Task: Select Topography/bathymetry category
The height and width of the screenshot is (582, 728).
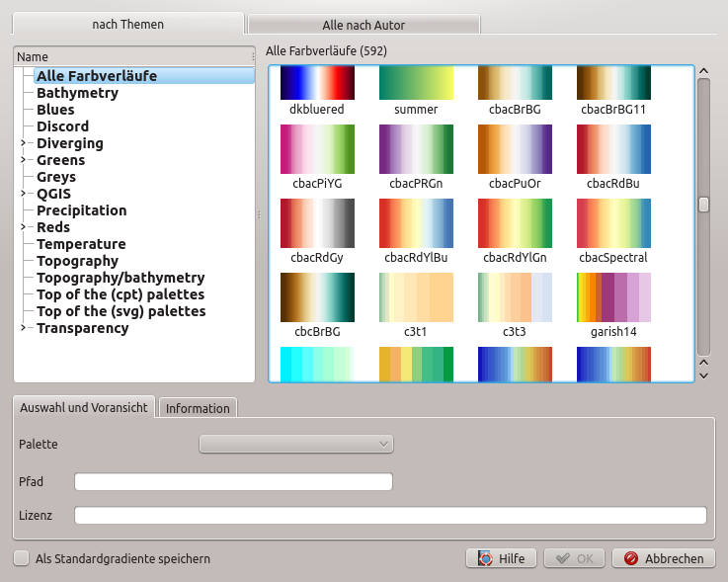Action: (x=121, y=278)
